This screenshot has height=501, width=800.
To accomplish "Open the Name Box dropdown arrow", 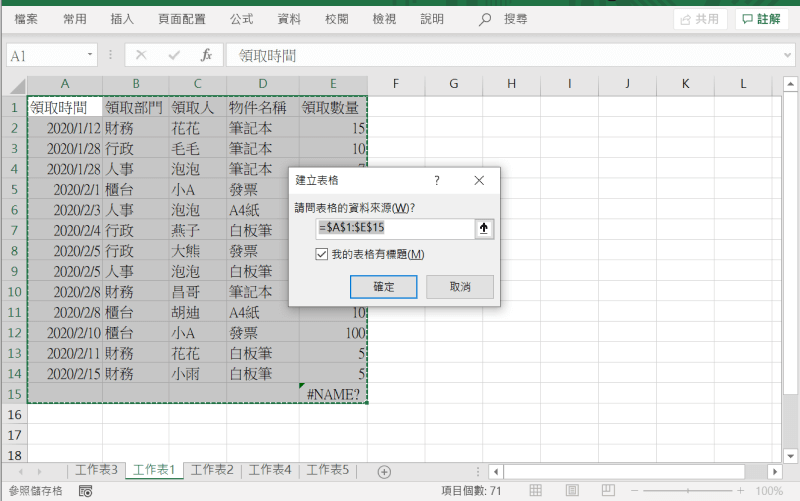I will [x=90, y=54].
